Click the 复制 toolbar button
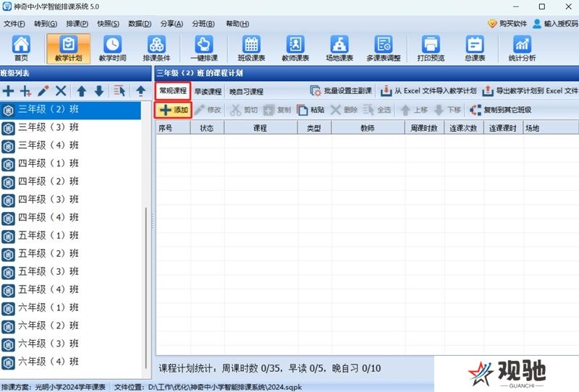579x392 pixels. click(277, 110)
